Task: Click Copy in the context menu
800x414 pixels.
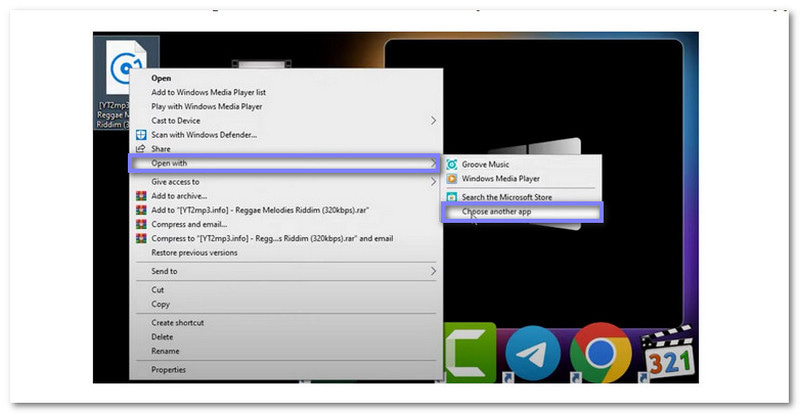Action: [160, 304]
